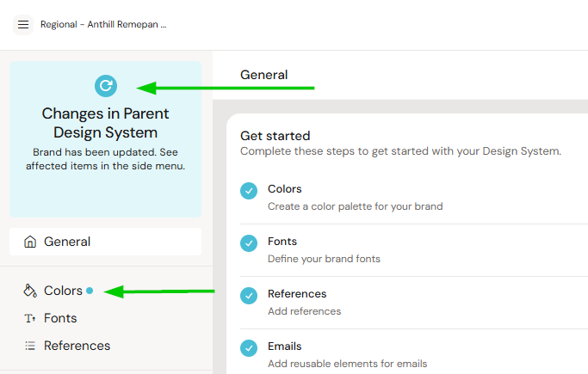Screen dimensions: 588x374
Task: Click the Colors paint bucket icon
Action: click(x=30, y=291)
